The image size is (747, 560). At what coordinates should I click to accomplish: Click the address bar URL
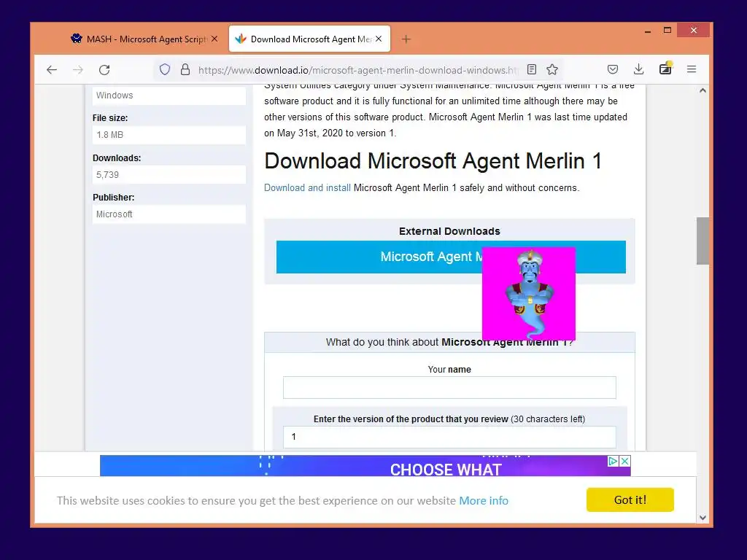[x=358, y=70]
